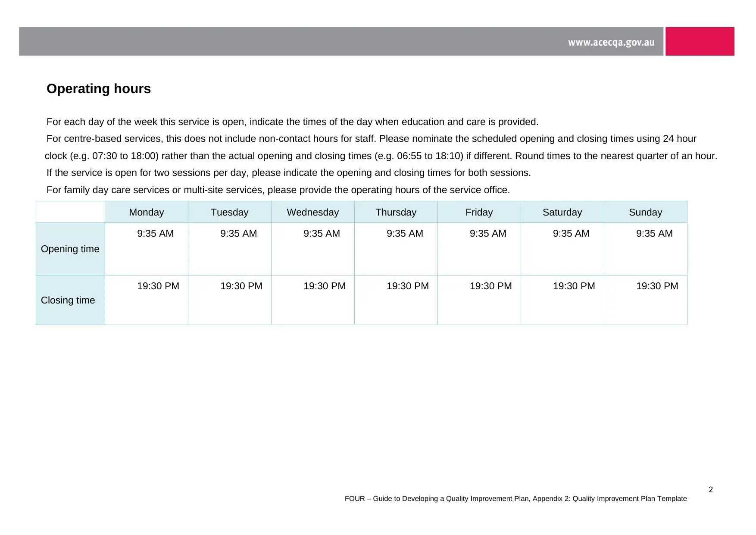The height and width of the screenshot is (535, 756).
Task: Click the Thursday column header
Action: 396,212
